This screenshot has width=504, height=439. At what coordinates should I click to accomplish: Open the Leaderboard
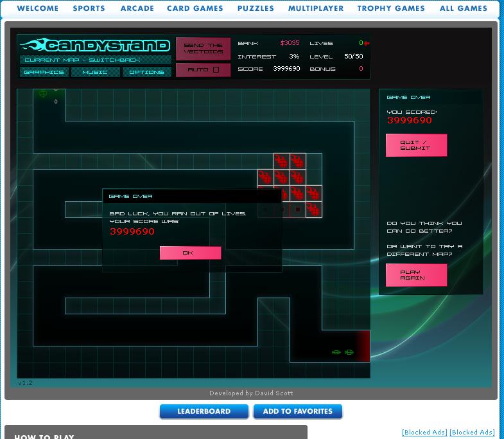click(x=204, y=411)
